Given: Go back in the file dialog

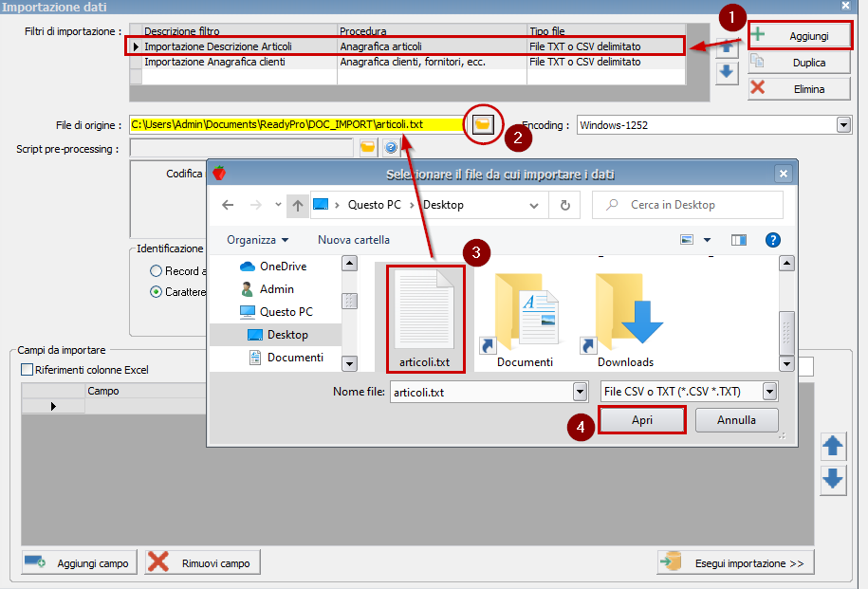Looking at the screenshot, I should (228, 205).
